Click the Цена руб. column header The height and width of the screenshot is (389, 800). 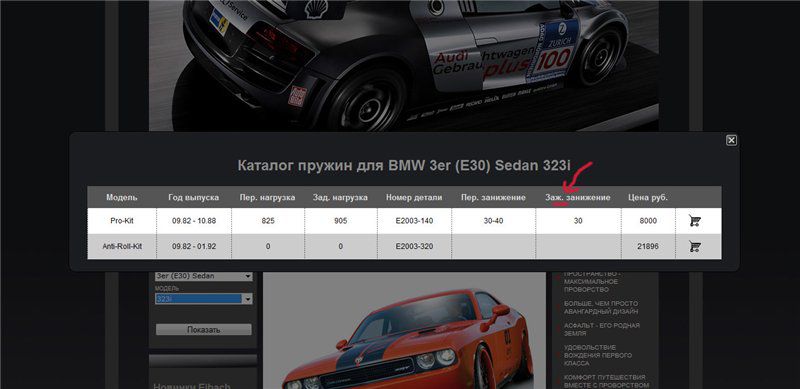(648, 198)
